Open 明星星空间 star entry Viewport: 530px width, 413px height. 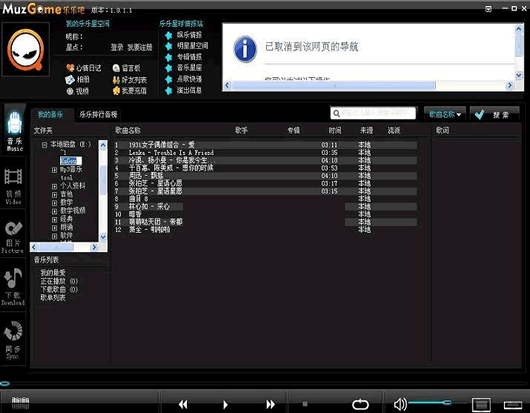pos(186,46)
